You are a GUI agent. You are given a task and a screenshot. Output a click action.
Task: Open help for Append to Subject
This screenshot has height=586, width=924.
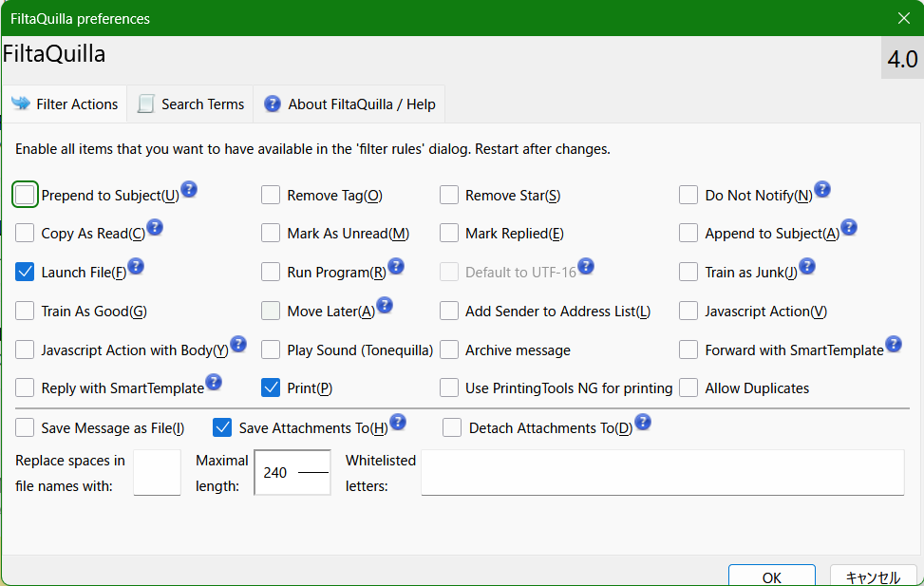click(x=848, y=227)
